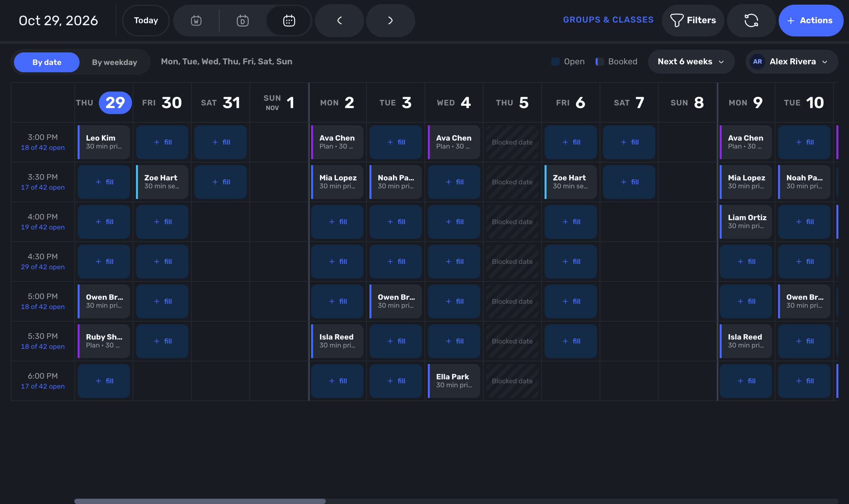This screenshot has height=504, width=849.
Task: Open Ruby Sh... plan appointment at 5:30 PM
Action: coord(103,341)
